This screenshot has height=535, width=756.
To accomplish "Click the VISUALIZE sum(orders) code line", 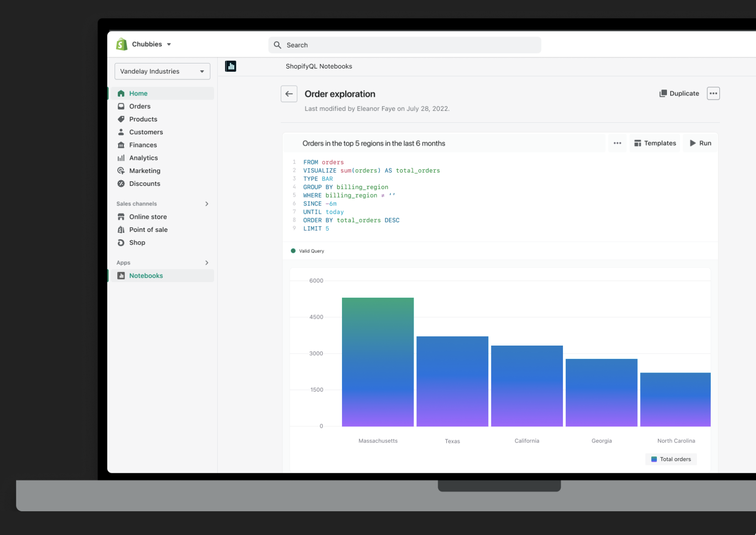I will [372, 170].
